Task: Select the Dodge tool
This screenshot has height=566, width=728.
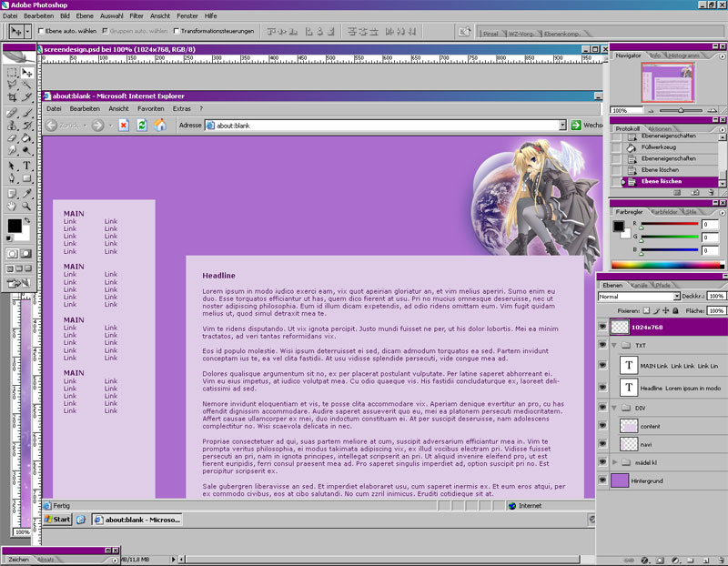Action: click(x=27, y=150)
